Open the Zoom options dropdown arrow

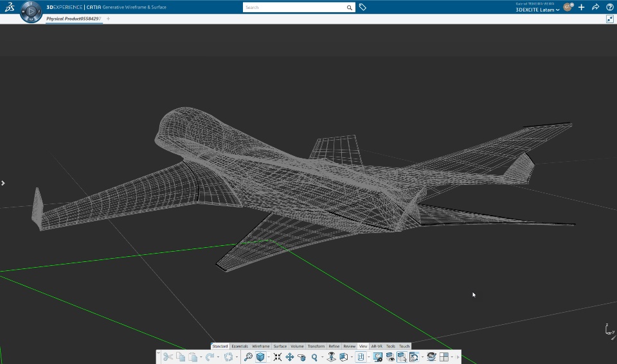pos(322,358)
